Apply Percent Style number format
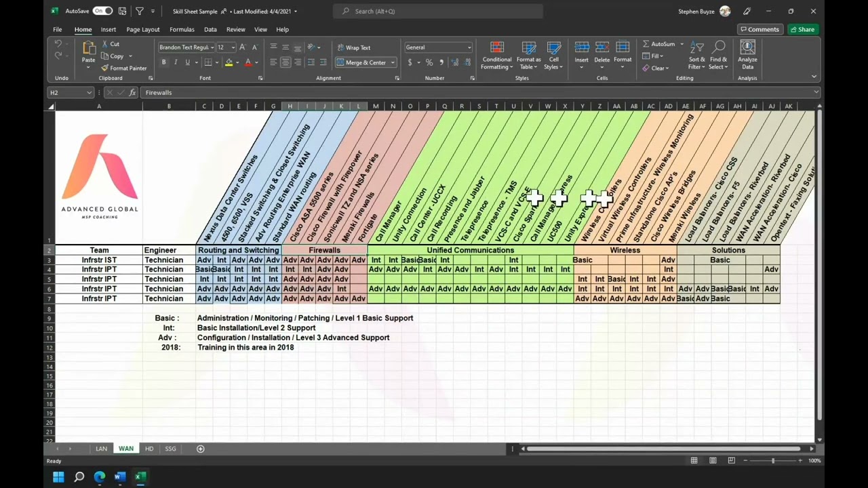The width and height of the screenshot is (868, 488). 429,62
